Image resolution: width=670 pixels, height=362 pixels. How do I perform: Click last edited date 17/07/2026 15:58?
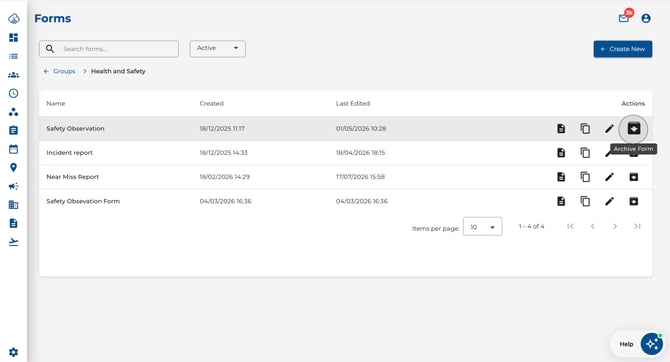[360, 177]
